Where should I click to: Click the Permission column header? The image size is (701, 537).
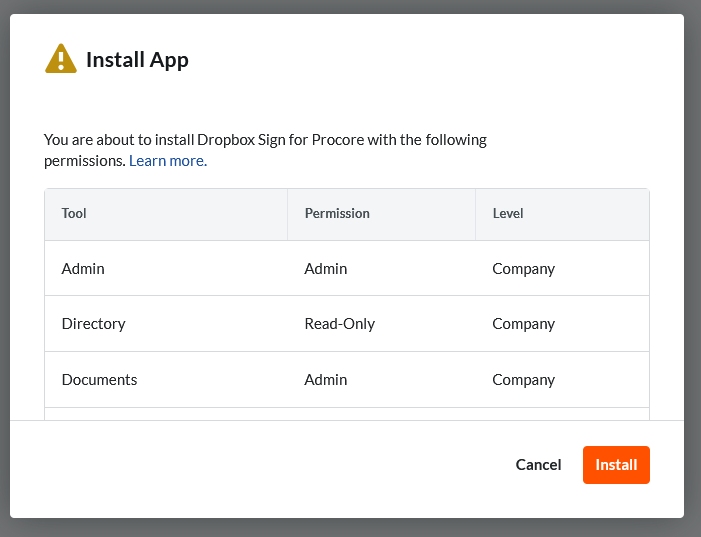(381, 214)
